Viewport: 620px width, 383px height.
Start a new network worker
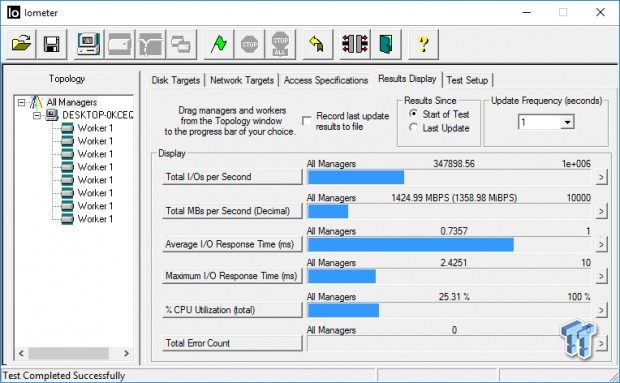150,44
